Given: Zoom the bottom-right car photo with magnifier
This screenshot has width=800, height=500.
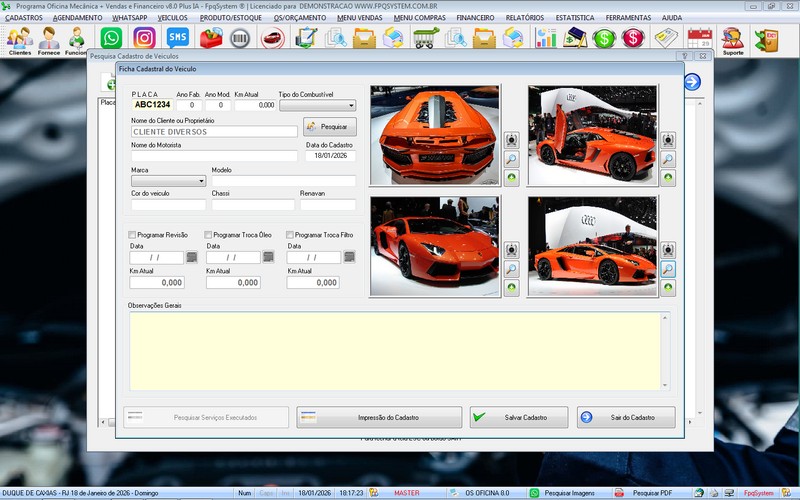Looking at the screenshot, I should click(x=667, y=269).
